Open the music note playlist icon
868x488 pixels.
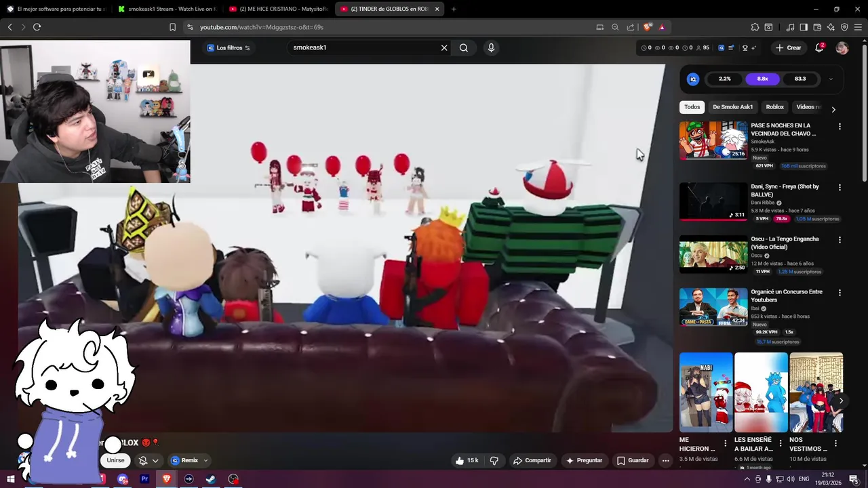pyautogui.click(x=790, y=27)
